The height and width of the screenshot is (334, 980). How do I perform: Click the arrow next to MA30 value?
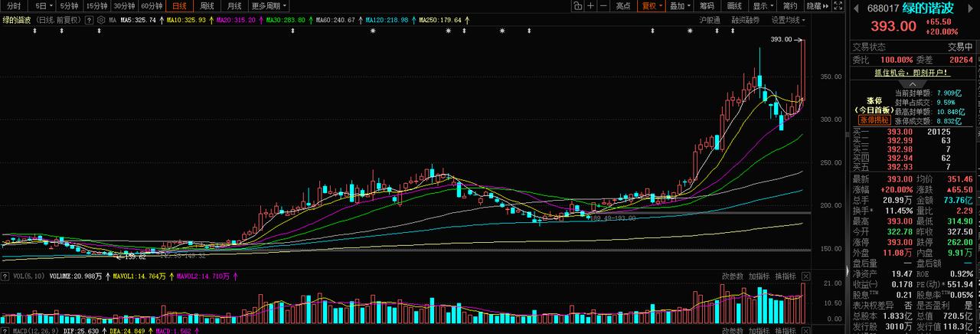point(311,20)
